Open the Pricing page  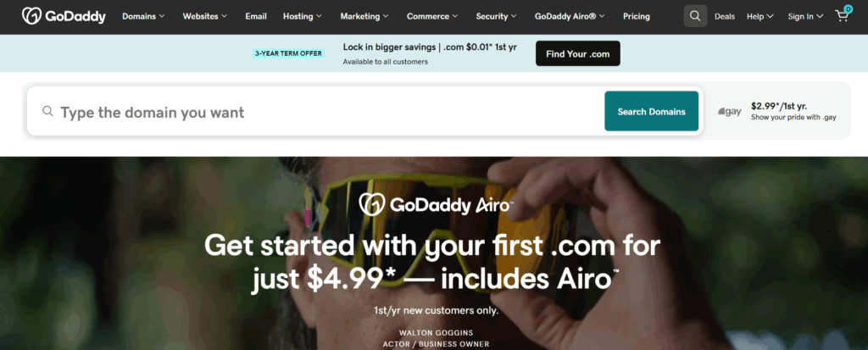[x=636, y=16]
